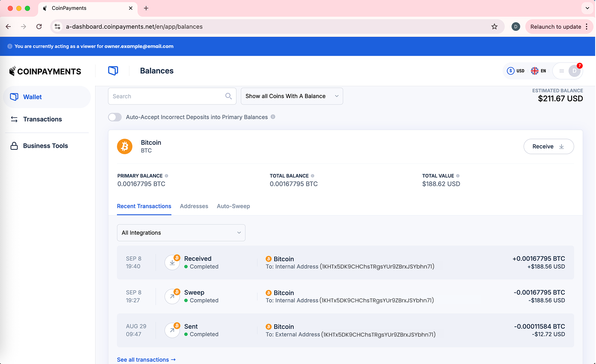Open the EN language selector
This screenshot has height=364, width=596.
pyautogui.click(x=538, y=71)
